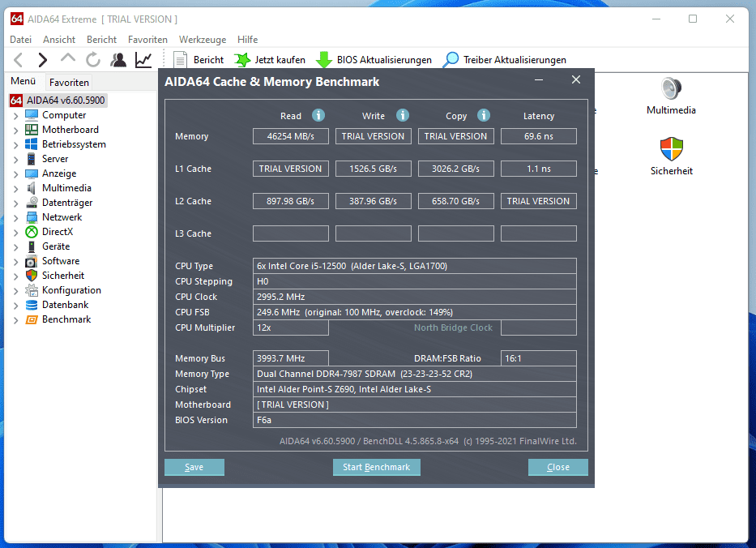This screenshot has width=756, height=548.
Task: Expand the Datenträger tree node
Action: 15,203
